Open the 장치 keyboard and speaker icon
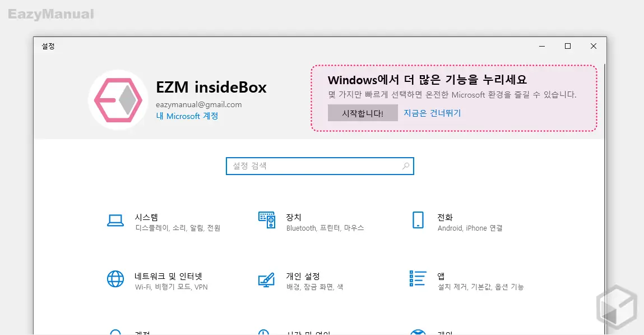Image resolution: width=644 pixels, height=335 pixels. (267, 220)
